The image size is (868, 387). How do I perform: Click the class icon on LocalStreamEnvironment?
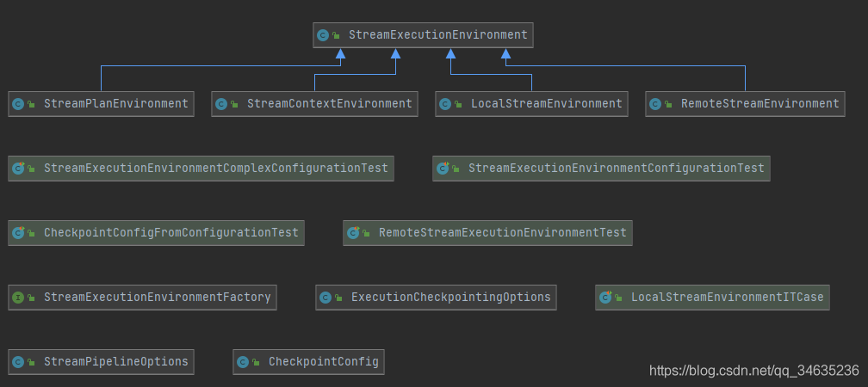point(445,104)
